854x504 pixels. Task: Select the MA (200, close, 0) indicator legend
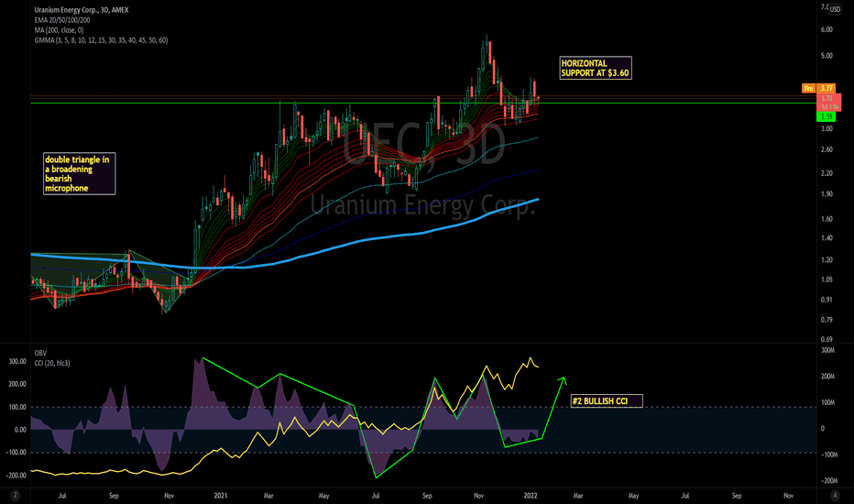pyautogui.click(x=59, y=30)
